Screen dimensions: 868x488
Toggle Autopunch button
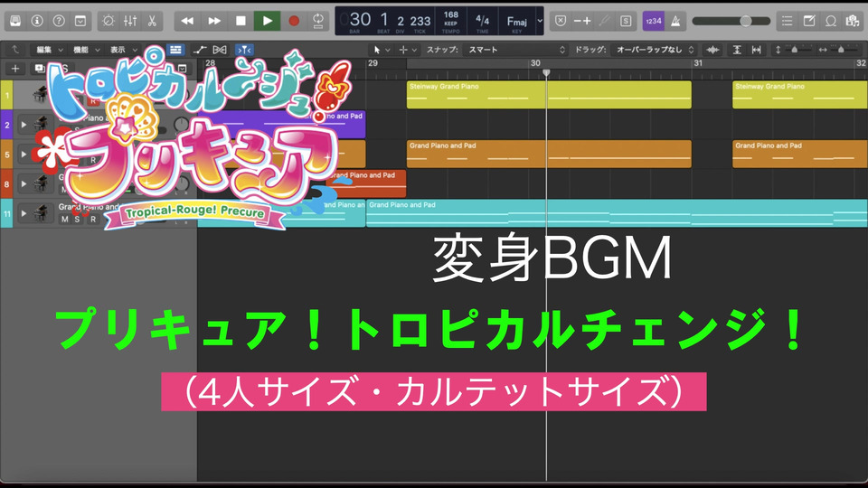click(582, 21)
